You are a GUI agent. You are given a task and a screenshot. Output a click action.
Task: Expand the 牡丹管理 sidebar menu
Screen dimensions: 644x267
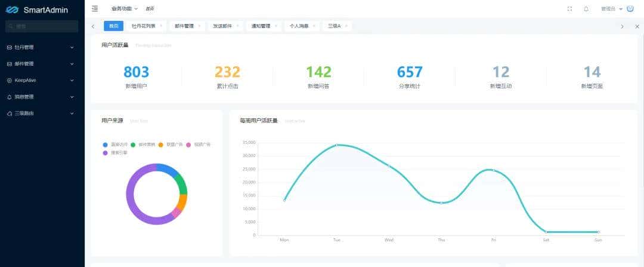tap(42, 47)
